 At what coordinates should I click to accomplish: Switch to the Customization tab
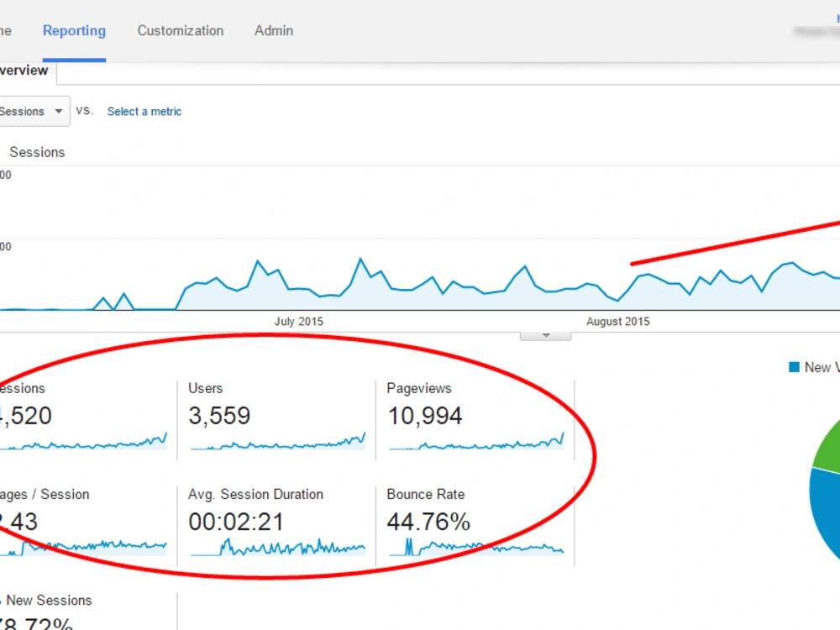pyautogui.click(x=180, y=30)
